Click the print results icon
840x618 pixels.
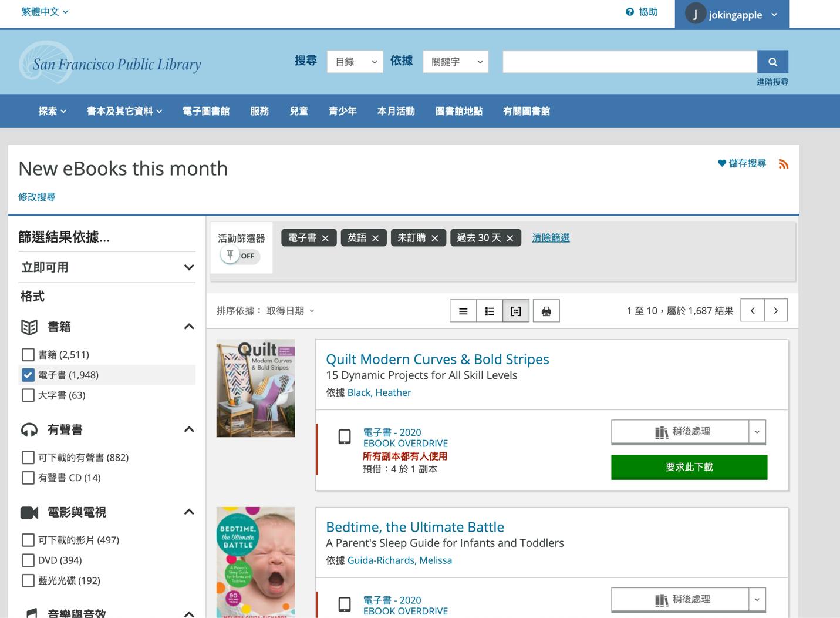[546, 311]
